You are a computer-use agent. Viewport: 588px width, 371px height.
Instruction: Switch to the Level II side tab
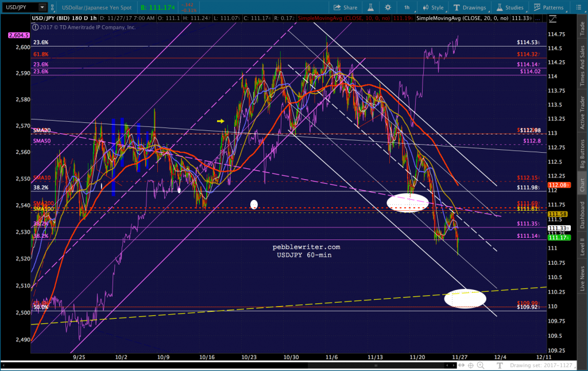coord(582,247)
